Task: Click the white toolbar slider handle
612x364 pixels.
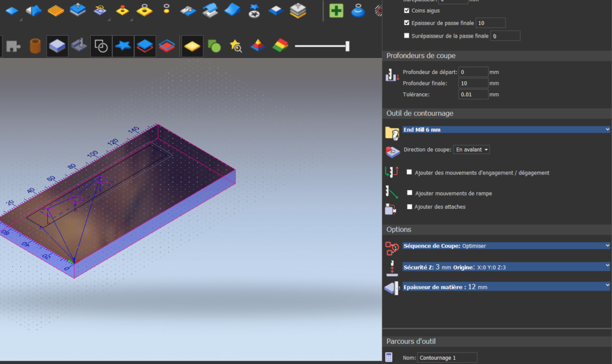Action: [x=347, y=46]
